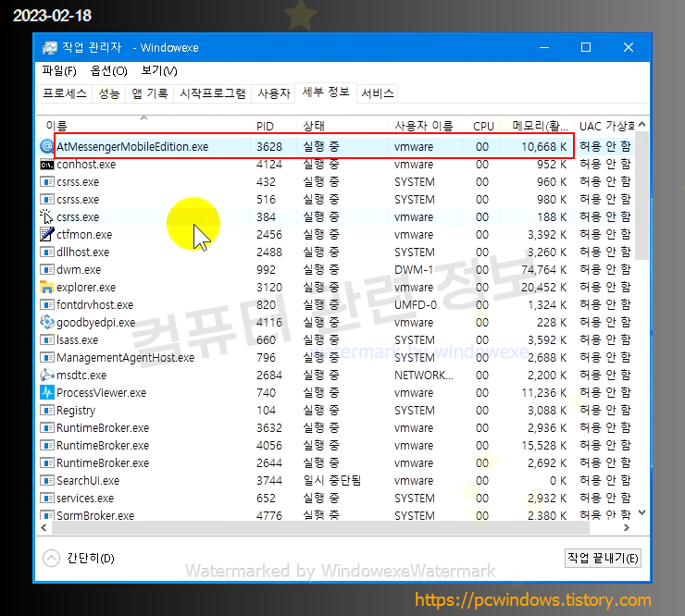Screen dimensions: 685x616
Task: Collapse view with 간단히(D) arrow
Action: 51,558
